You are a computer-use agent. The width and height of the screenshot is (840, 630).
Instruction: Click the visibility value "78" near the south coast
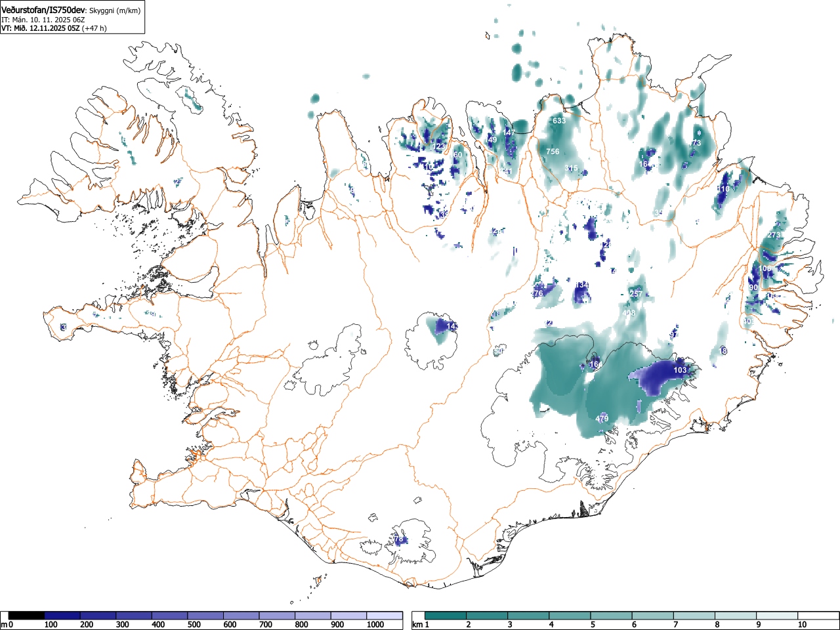(398, 539)
